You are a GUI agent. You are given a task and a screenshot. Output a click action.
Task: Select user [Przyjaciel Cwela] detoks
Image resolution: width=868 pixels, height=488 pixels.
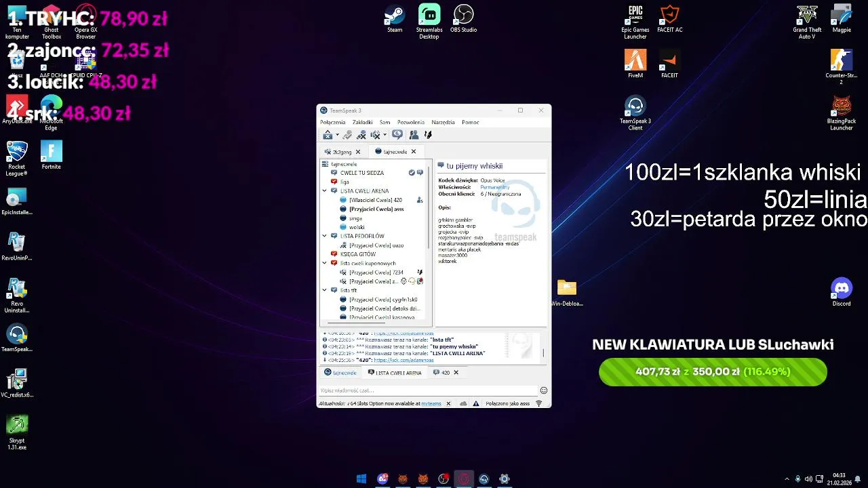pos(384,308)
